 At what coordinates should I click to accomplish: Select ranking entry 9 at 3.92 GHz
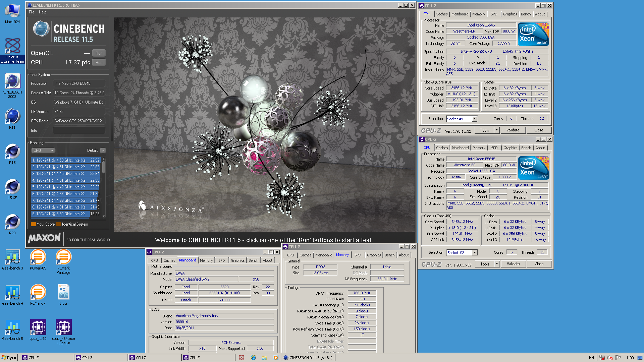tap(66, 214)
